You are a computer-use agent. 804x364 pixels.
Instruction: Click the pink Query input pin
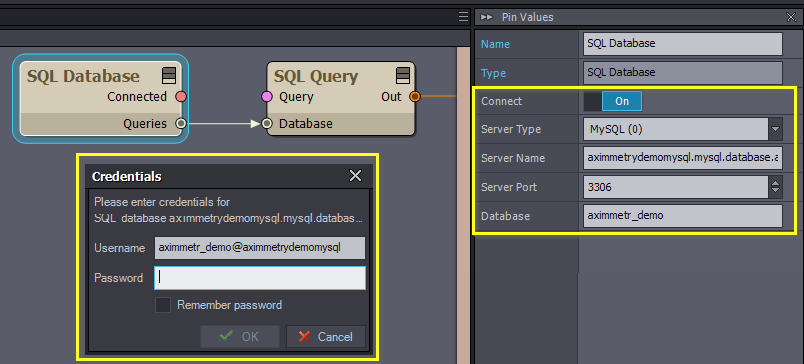click(x=267, y=96)
